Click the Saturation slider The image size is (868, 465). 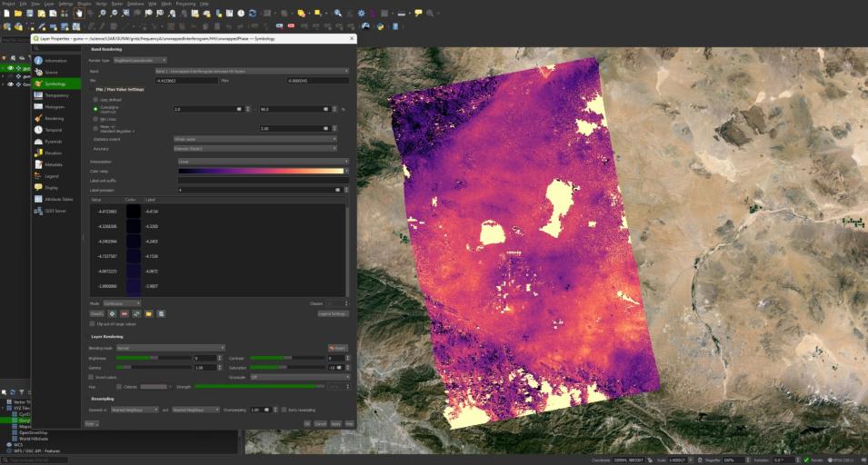287,368
